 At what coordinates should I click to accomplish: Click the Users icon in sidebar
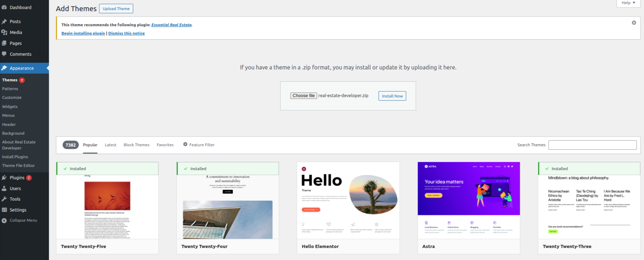pos(4,188)
